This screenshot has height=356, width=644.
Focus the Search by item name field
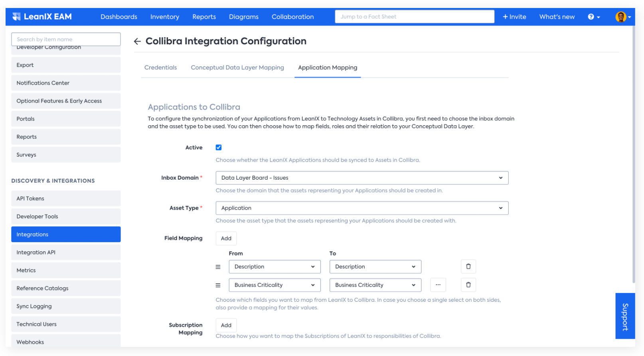coord(66,40)
